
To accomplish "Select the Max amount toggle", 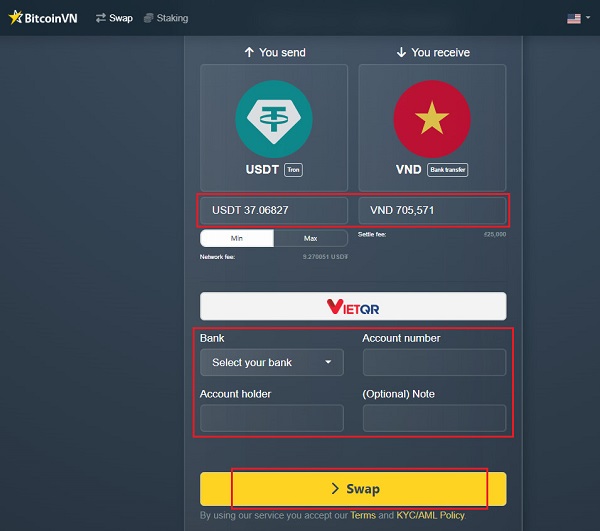I will pyautogui.click(x=310, y=239).
